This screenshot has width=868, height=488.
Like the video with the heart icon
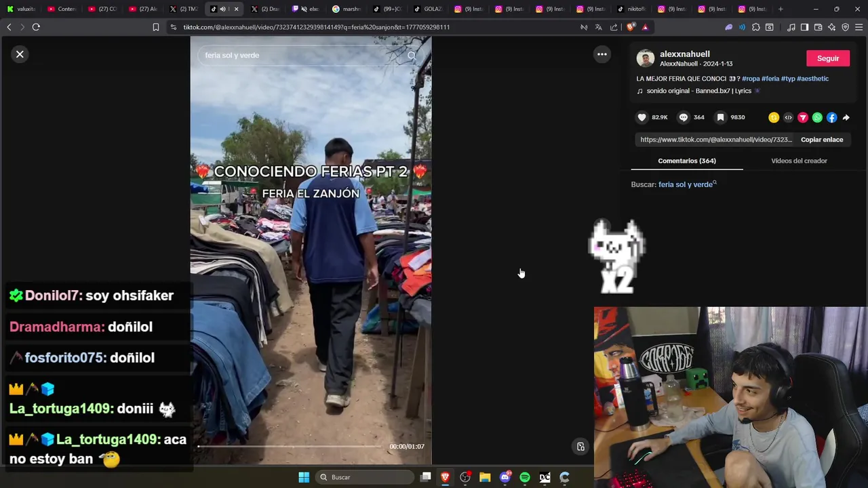[642, 117]
